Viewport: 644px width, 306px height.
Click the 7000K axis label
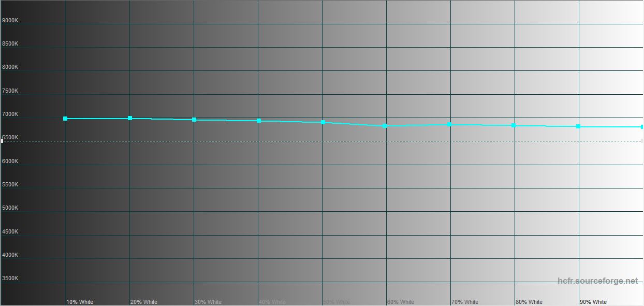click(x=10, y=114)
